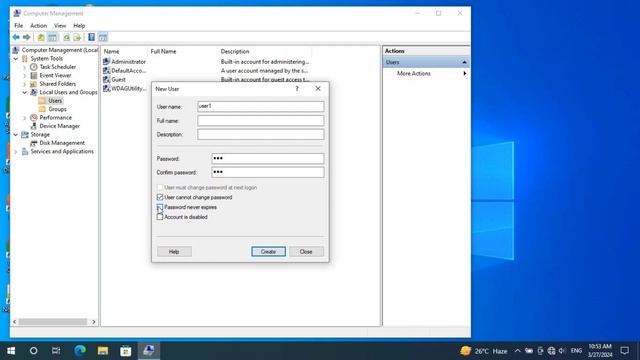
Task: Collapse Local Users and Groups node
Action: 24,92
